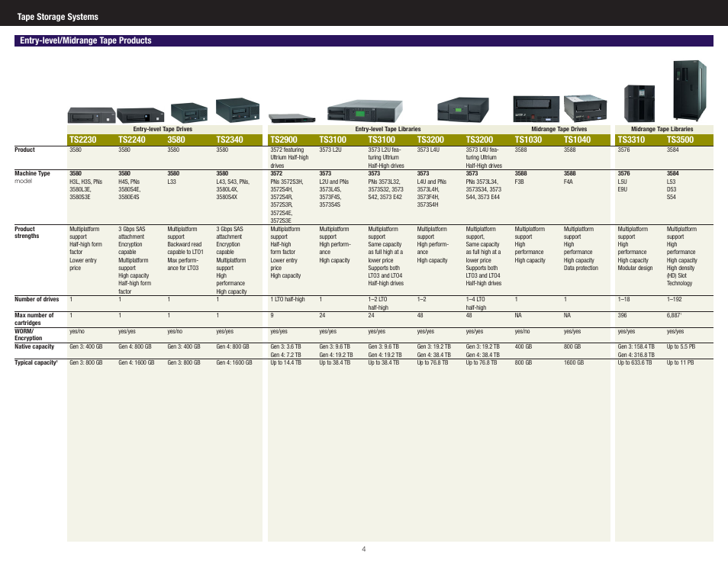Click the 'Entry-level/Midrange Tape Products' section banner
This screenshot has height=563, width=728.
[363, 40]
